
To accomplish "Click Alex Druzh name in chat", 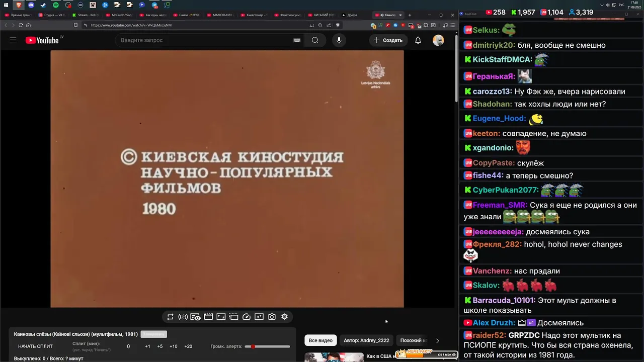I will pyautogui.click(x=494, y=323).
